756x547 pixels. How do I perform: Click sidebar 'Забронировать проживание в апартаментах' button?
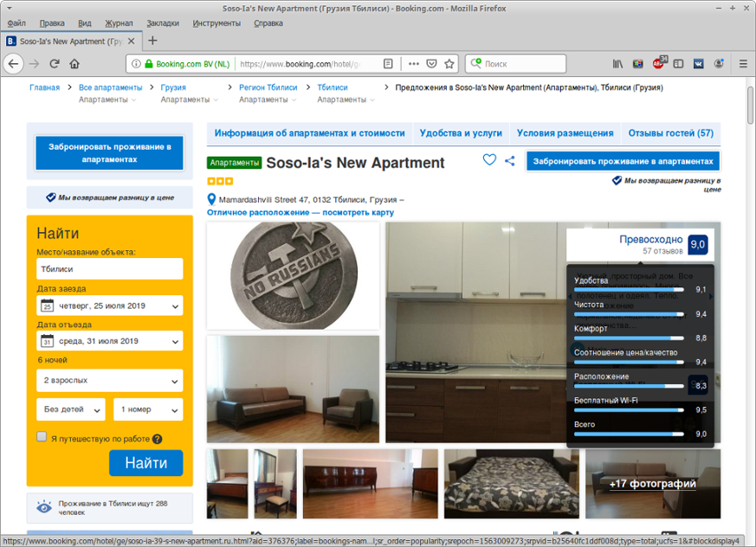tap(109, 153)
